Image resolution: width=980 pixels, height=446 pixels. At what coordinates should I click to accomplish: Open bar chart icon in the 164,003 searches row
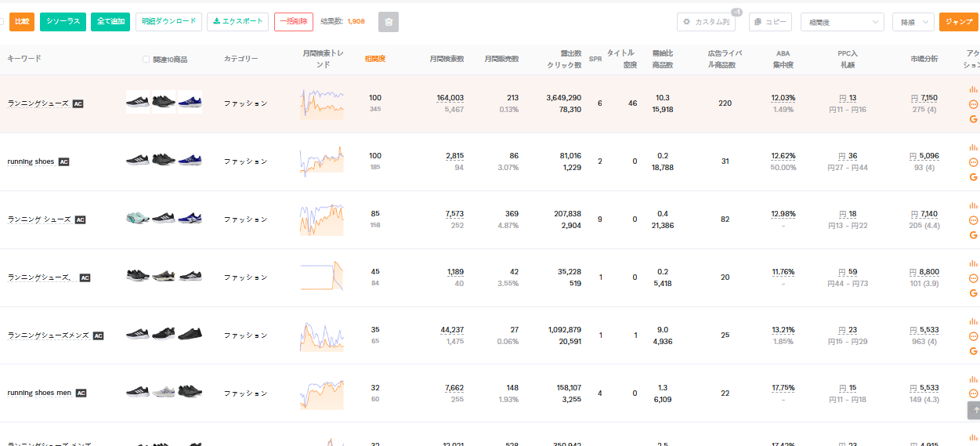[974, 89]
